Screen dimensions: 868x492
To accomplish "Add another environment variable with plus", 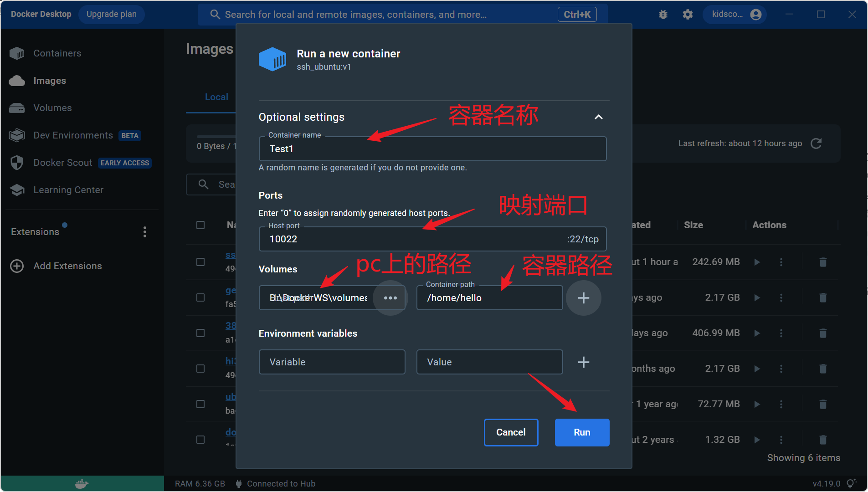I will point(583,362).
